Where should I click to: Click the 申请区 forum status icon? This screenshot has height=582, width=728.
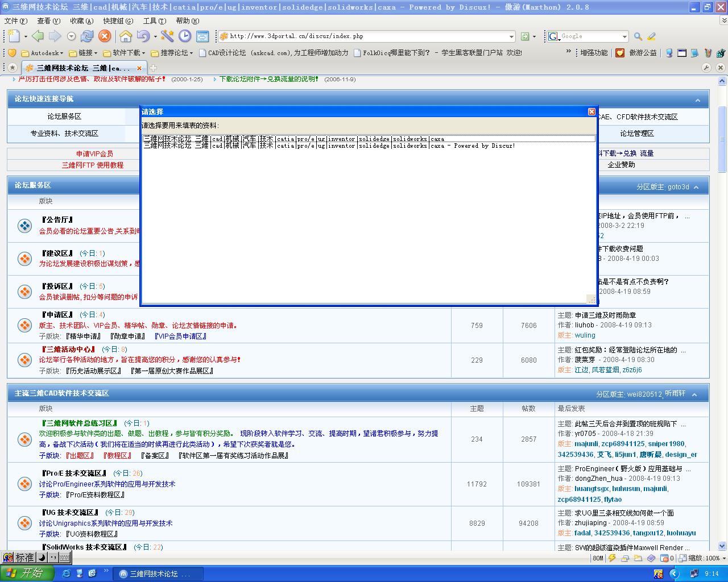[x=24, y=325]
